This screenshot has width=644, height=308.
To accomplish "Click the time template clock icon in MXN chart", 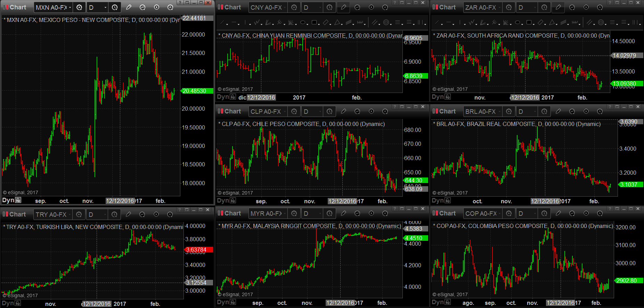I will pyautogui.click(x=115, y=7).
